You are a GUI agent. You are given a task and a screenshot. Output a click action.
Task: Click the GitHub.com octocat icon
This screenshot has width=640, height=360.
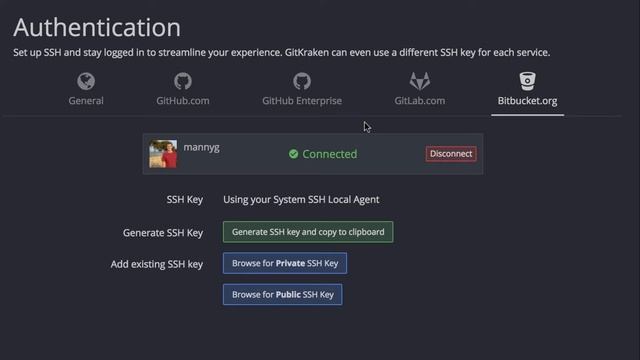click(183, 81)
